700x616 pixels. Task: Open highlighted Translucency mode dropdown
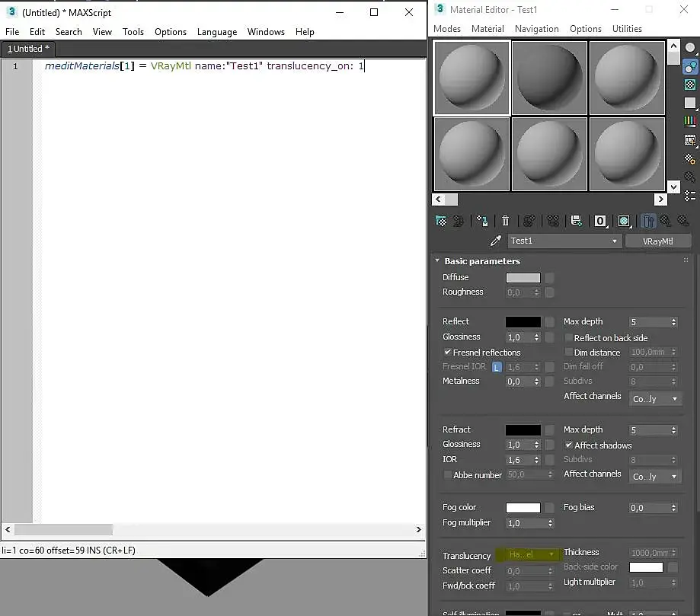[x=529, y=554]
